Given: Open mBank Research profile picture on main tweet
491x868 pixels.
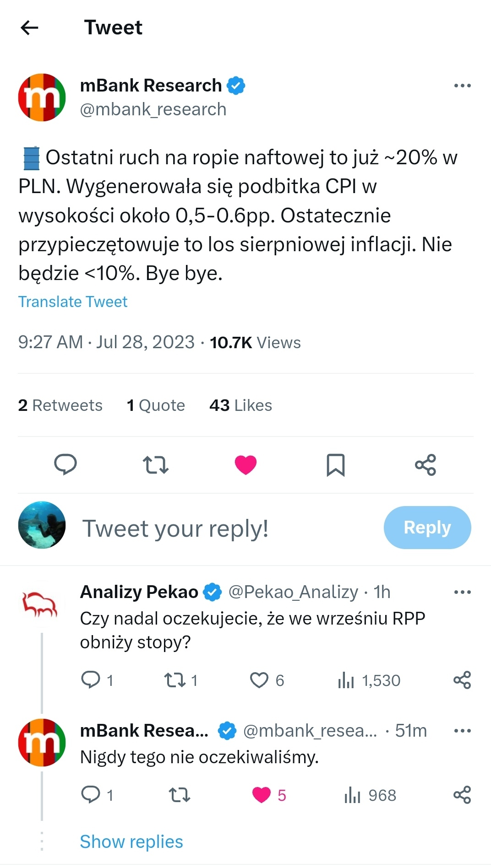Looking at the screenshot, I should [42, 97].
